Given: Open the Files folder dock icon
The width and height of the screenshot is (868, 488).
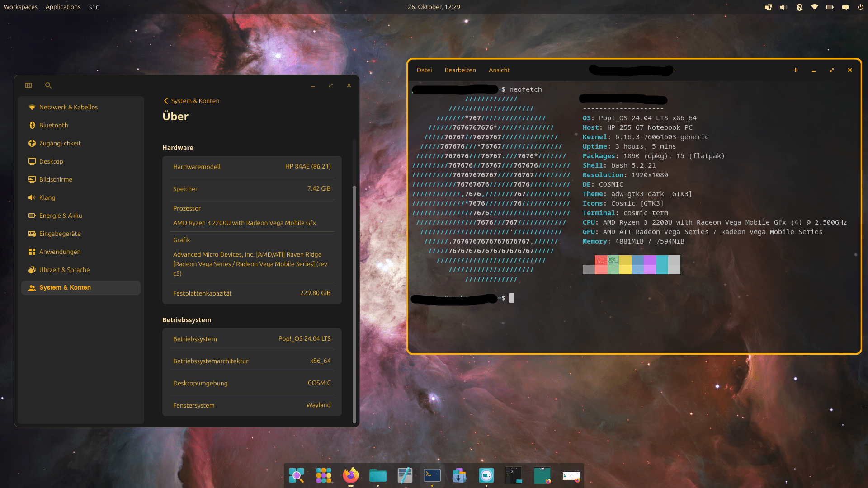Looking at the screenshot, I should (x=377, y=475).
